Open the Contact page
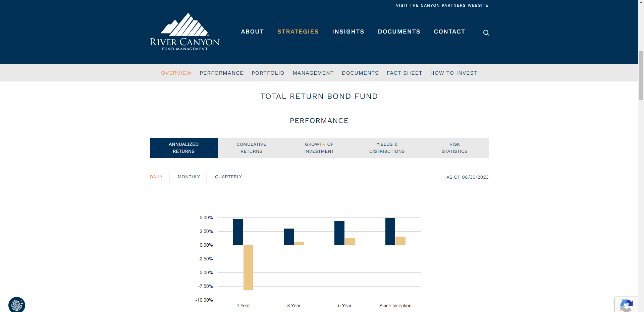The width and height of the screenshot is (644, 312). [x=449, y=32]
